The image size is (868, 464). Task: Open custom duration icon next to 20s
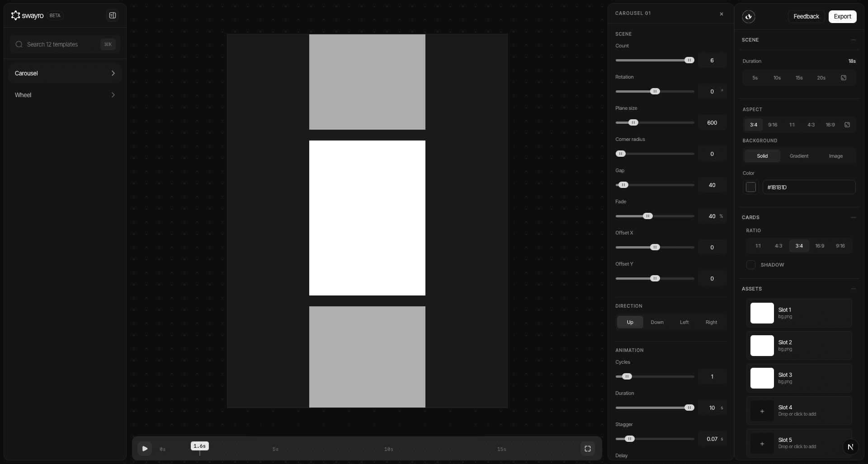(x=844, y=78)
